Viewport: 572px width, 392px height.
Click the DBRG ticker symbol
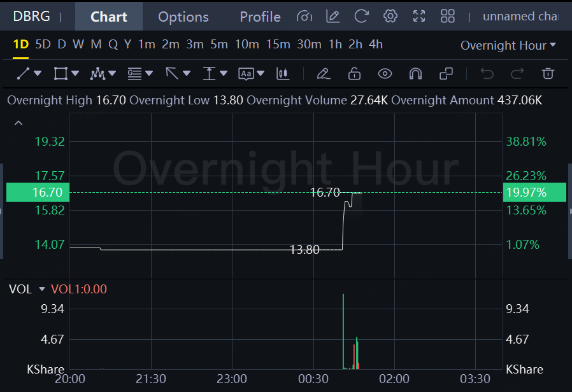31,17
